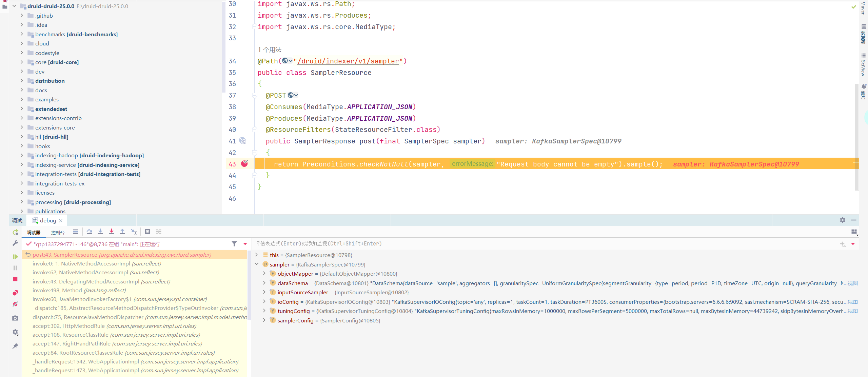Click the green inspection checkmark

point(854,6)
